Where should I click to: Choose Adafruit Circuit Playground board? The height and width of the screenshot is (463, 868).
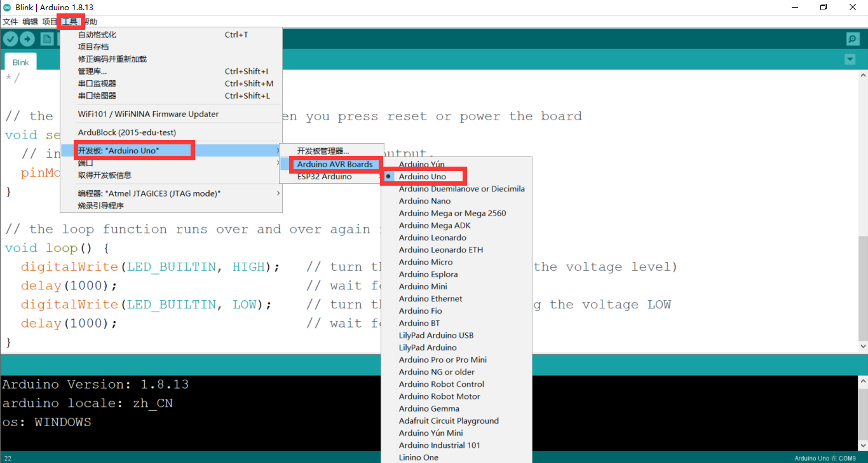pyautogui.click(x=456, y=421)
